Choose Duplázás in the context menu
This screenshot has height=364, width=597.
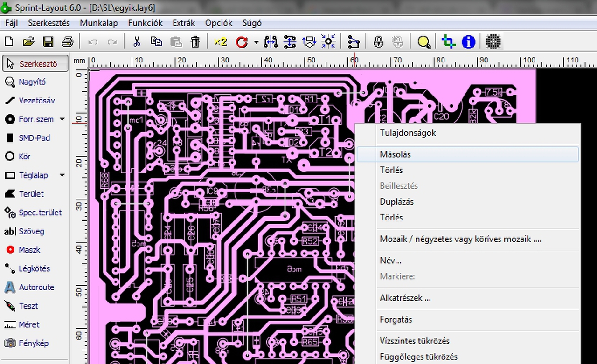pyautogui.click(x=468, y=202)
